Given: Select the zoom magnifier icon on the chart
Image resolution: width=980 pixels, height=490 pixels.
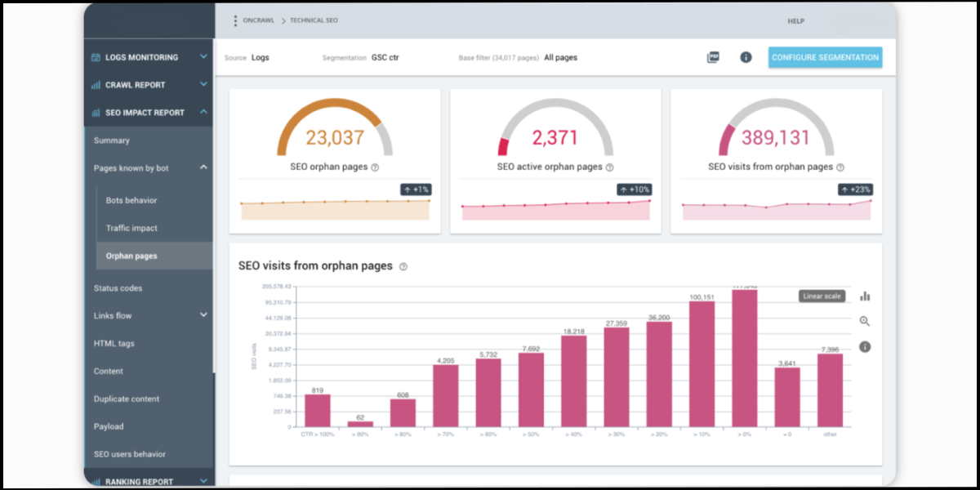Looking at the screenshot, I should pos(863,321).
